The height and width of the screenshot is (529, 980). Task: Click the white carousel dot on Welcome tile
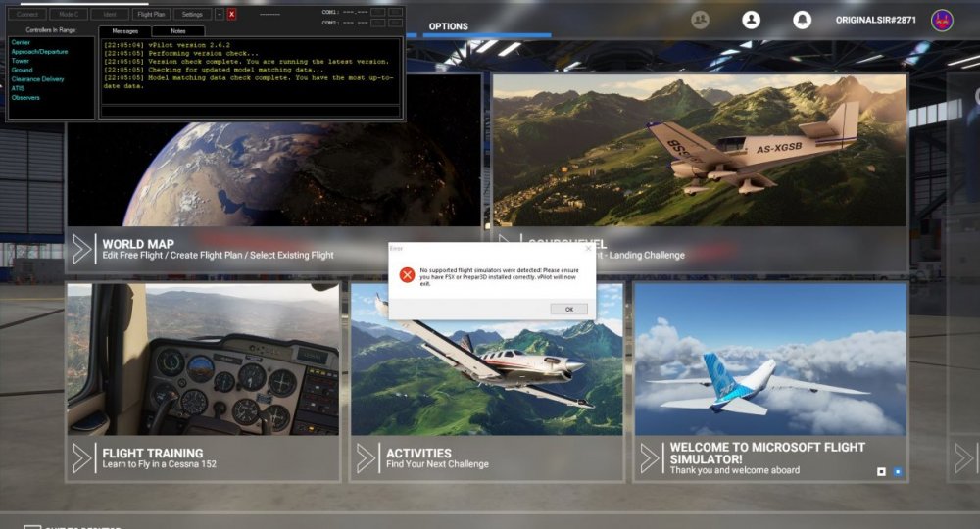(881, 471)
